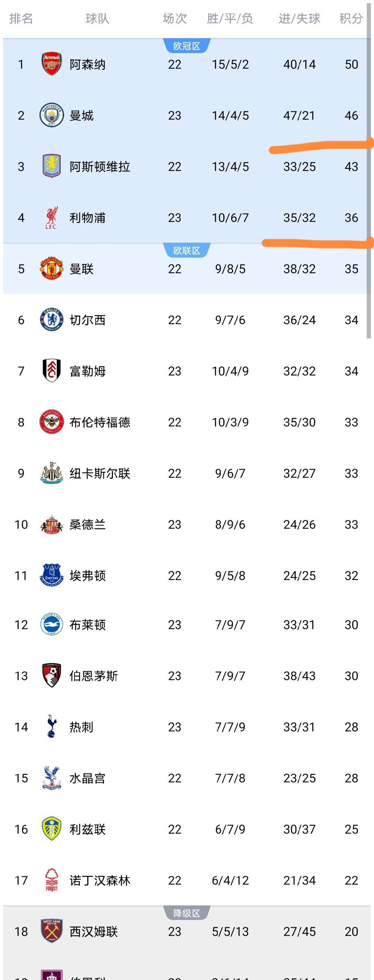The height and width of the screenshot is (980, 374).
Task: Select the Fulham crest icon
Action: [x=51, y=371]
